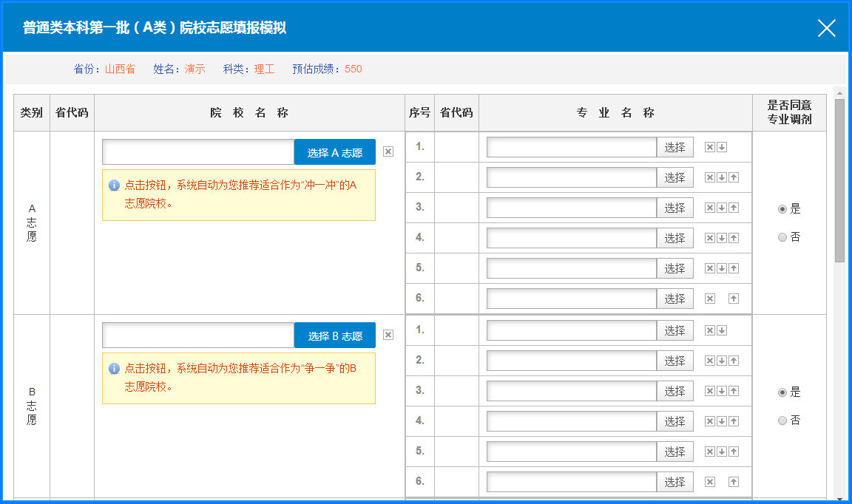The height and width of the screenshot is (504, 852).
Task: Choose 否 for B志愿 major adjustment
Action: point(782,420)
